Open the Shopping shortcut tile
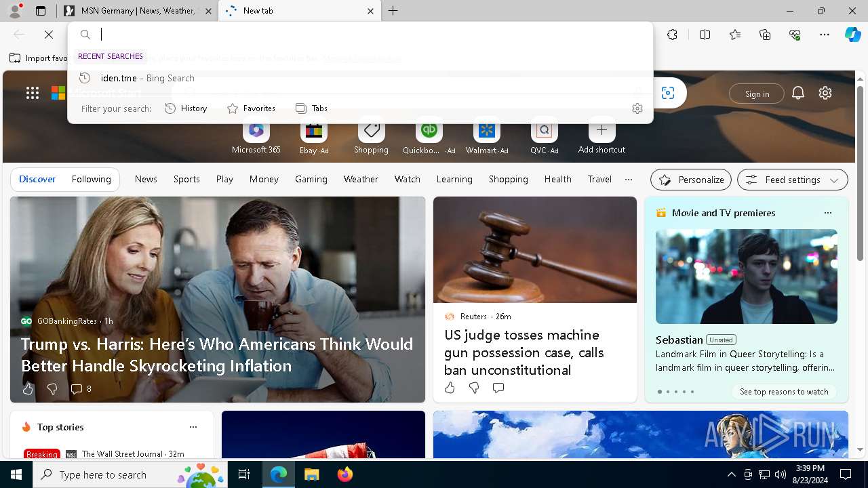Image resolution: width=868 pixels, height=488 pixels. coord(371,136)
